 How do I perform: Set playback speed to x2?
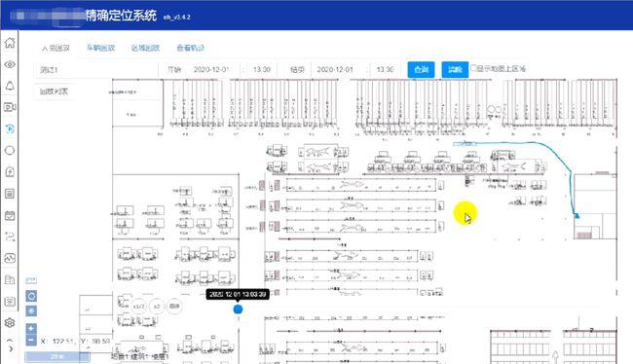(x=157, y=307)
